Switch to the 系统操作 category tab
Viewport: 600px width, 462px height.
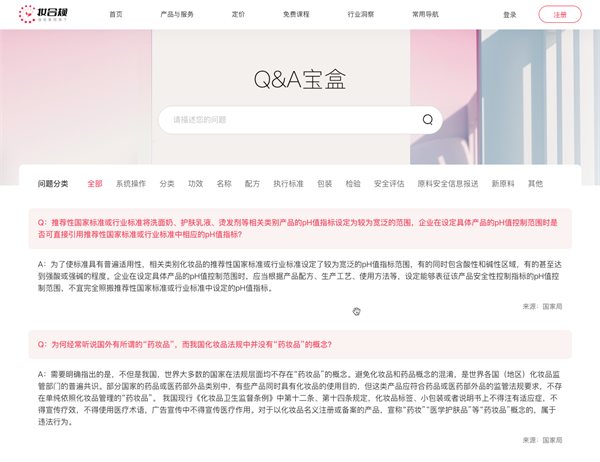[131, 184]
